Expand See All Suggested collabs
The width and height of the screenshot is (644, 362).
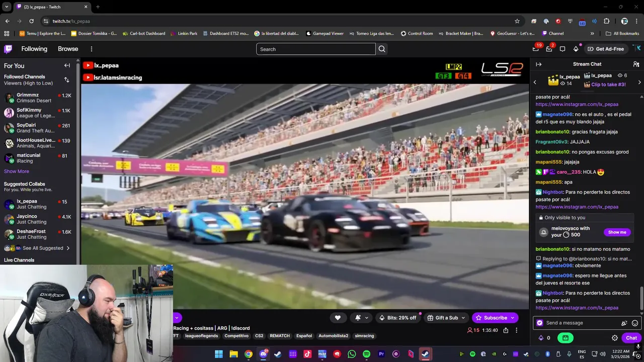(x=38, y=248)
